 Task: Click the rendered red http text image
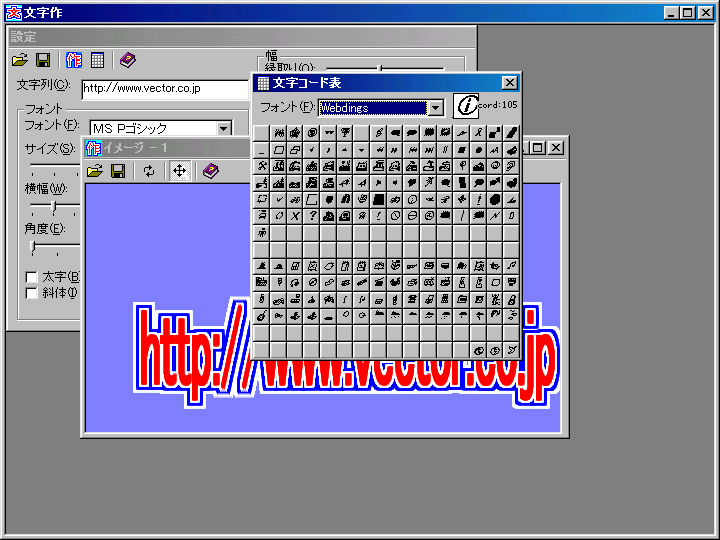(x=347, y=353)
